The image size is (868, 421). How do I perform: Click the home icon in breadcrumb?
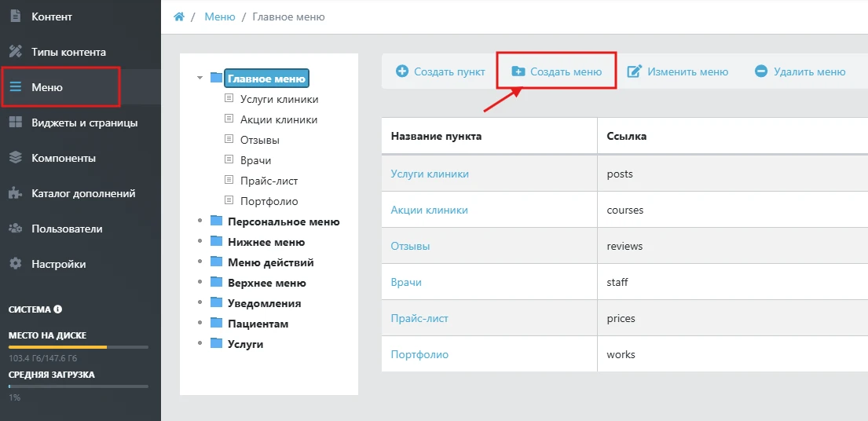click(179, 16)
